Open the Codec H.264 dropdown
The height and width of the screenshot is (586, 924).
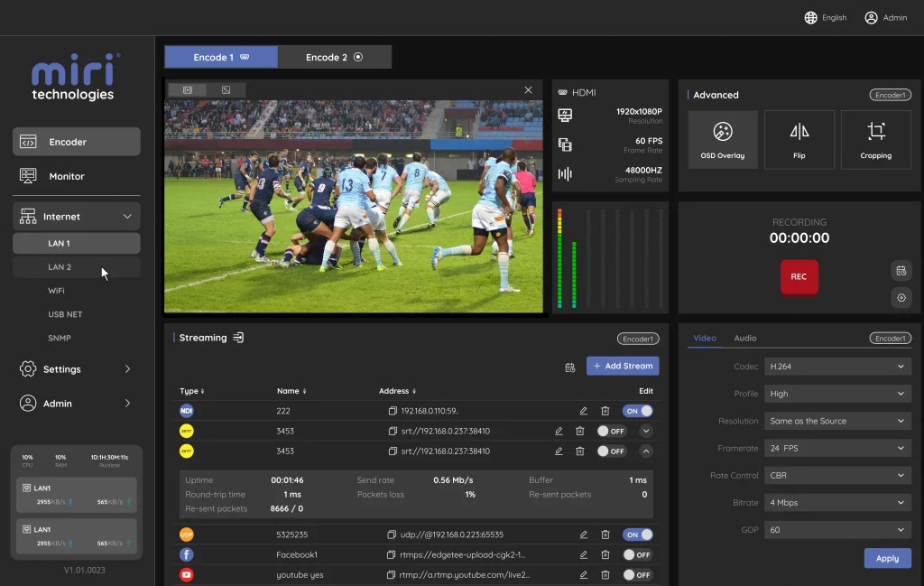pyautogui.click(x=836, y=367)
